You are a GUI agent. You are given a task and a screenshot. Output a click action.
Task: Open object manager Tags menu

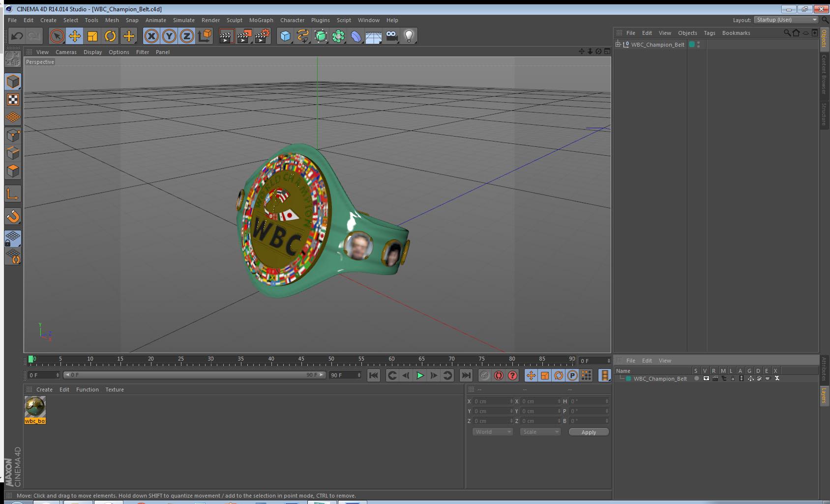pos(710,33)
